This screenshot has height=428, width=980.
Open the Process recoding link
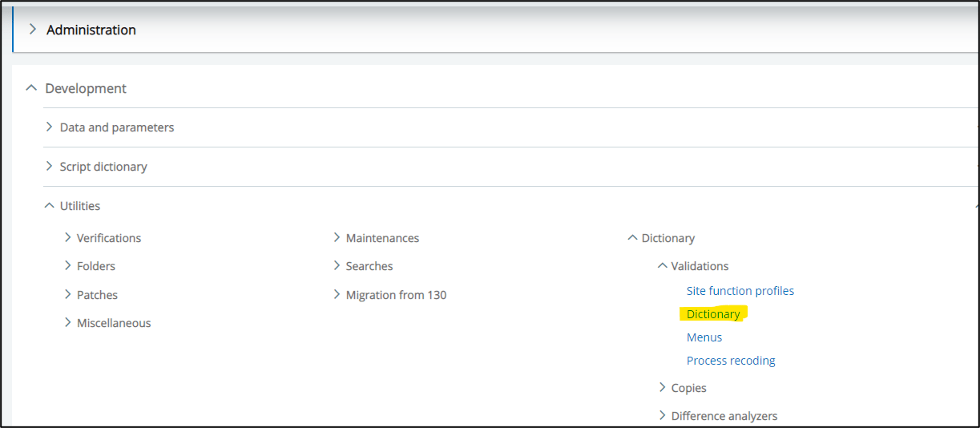(730, 361)
